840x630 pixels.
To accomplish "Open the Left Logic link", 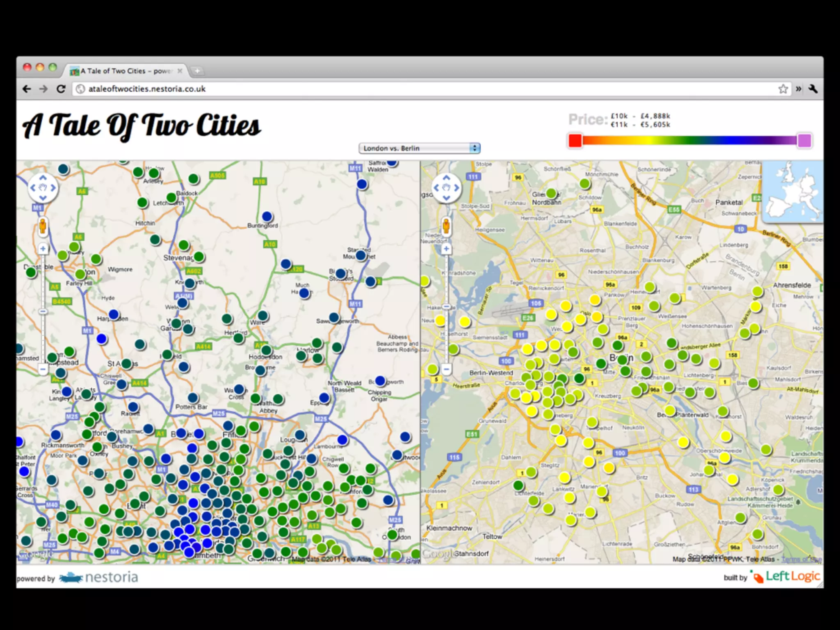I will 785,577.
